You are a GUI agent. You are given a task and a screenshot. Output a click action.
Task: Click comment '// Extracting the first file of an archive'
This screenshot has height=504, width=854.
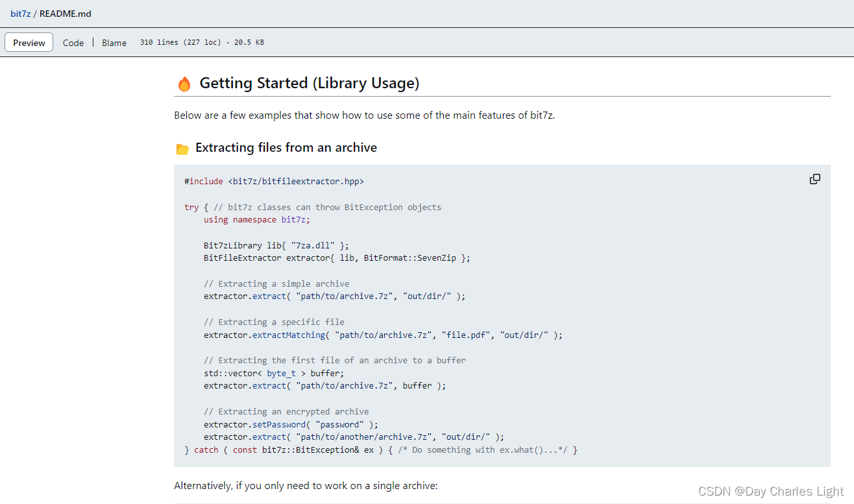click(x=335, y=361)
